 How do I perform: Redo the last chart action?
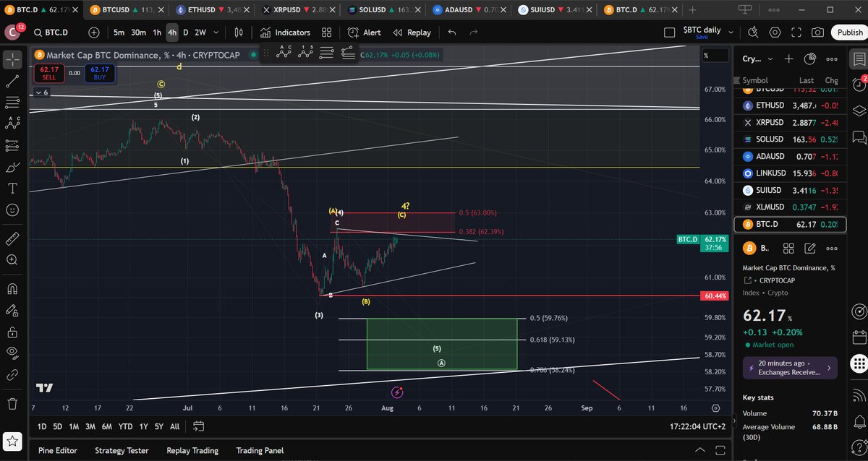point(474,33)
